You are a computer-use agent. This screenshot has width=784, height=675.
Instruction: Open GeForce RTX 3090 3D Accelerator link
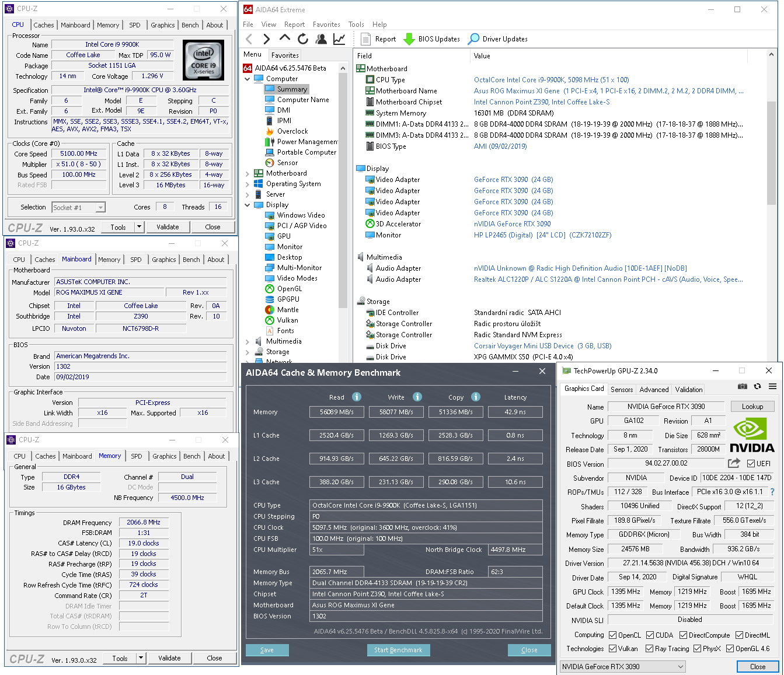tap(512, 224)
